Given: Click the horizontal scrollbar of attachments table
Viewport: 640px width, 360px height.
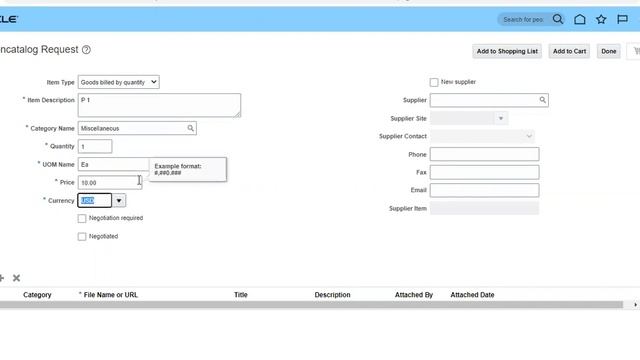Looking at the screenshot, I should (311, 305).
